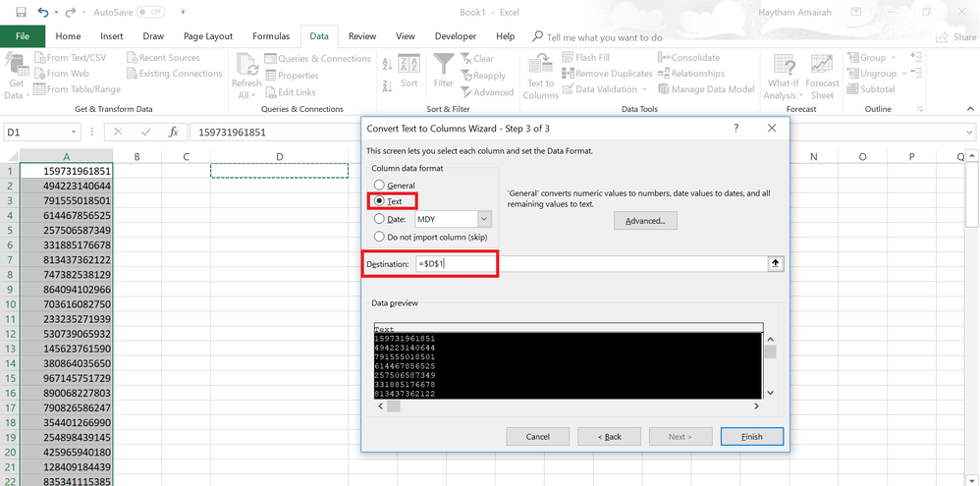Click the Undo arrow icon

(42, 12)
